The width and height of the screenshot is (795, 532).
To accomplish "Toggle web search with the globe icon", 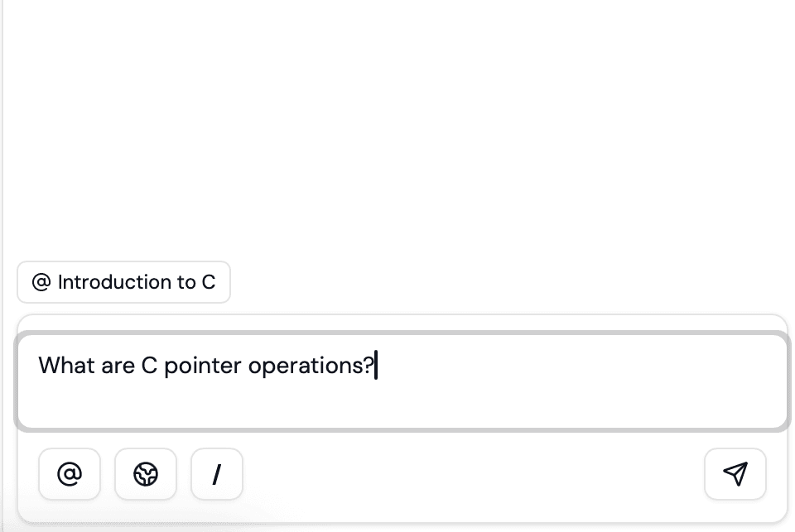I will [146, 474].
